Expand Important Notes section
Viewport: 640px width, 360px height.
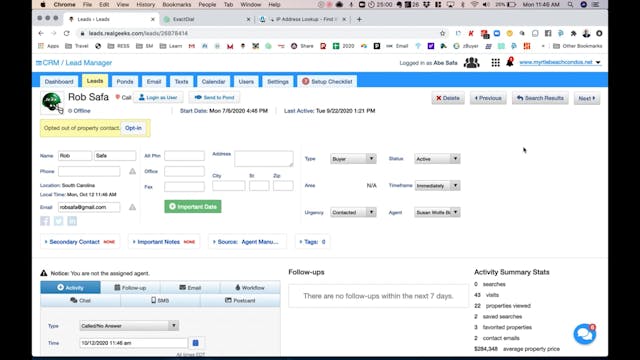tap(164, 242)
